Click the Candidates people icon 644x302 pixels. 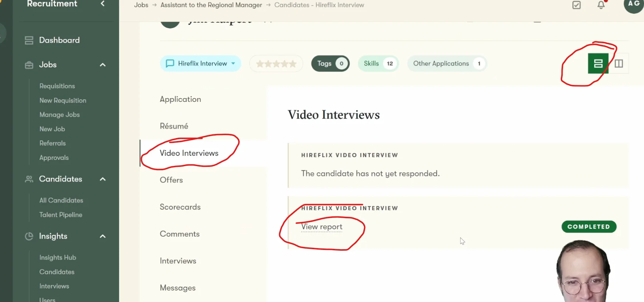[29, 179]
